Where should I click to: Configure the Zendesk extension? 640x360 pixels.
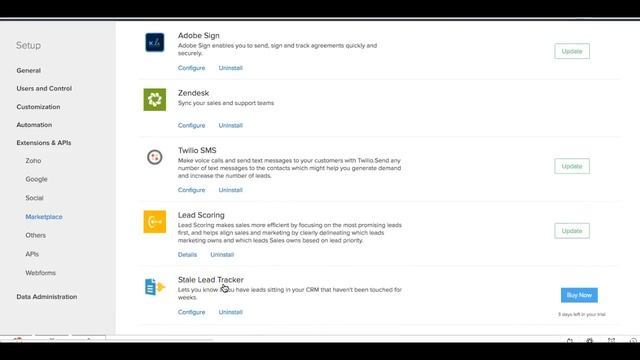(191, 125)
